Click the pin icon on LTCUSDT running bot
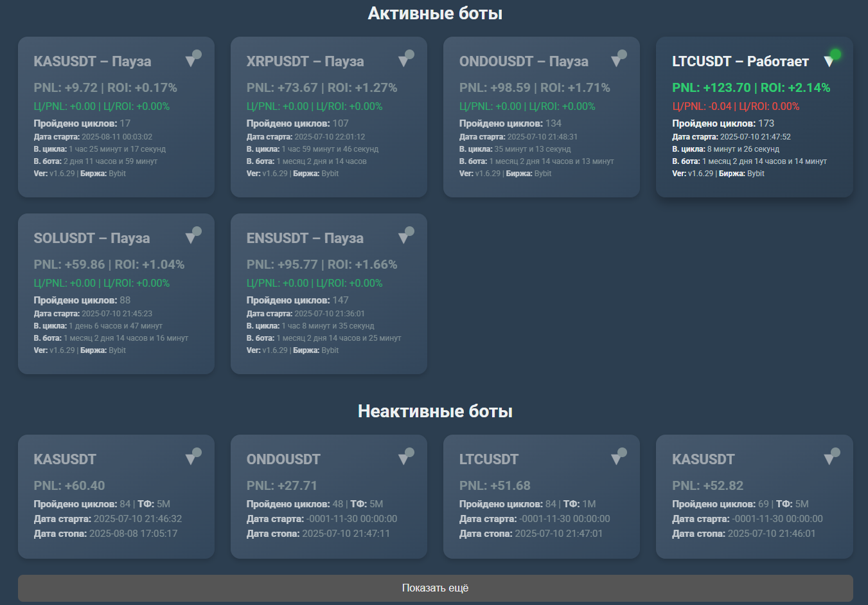 (827, 61)
